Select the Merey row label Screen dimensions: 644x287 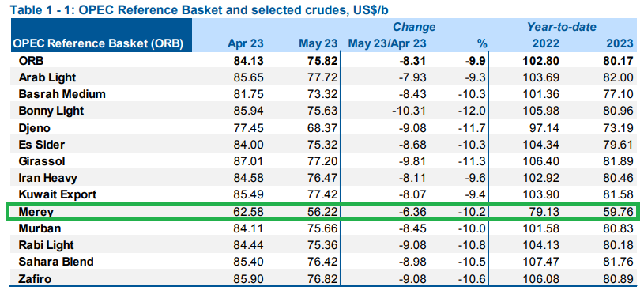[36, 212]
